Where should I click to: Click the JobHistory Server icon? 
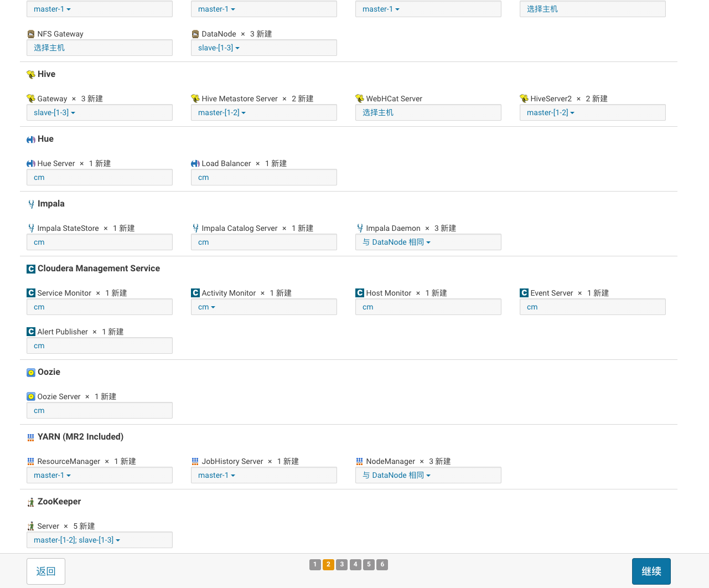coord(195,461)
